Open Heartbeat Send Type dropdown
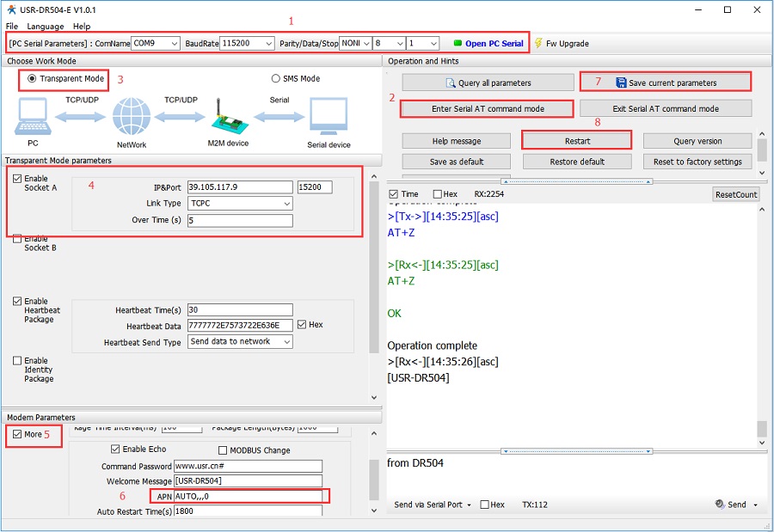 [x=240, y=341]
